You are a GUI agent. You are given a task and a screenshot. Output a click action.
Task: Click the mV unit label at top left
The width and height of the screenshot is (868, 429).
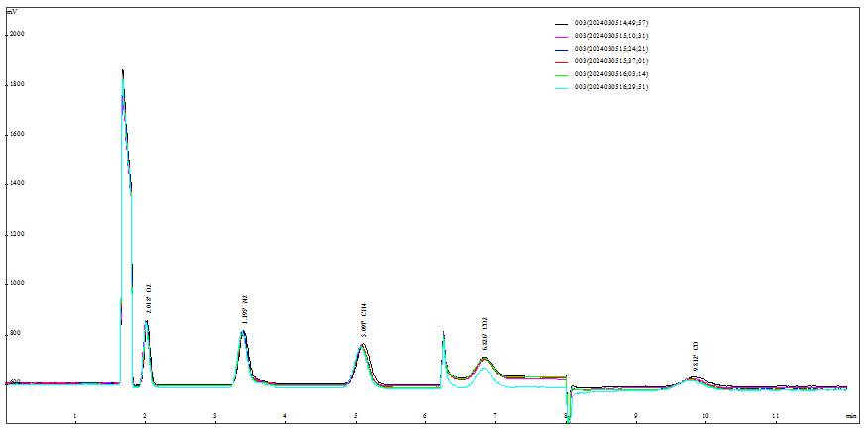[11, 11]
